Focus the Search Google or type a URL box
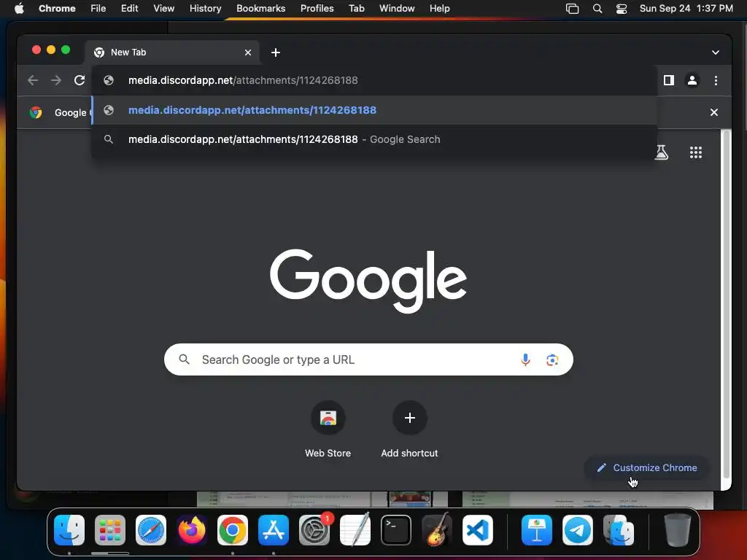Screen dimensions: 747x560 coord(368,359)
